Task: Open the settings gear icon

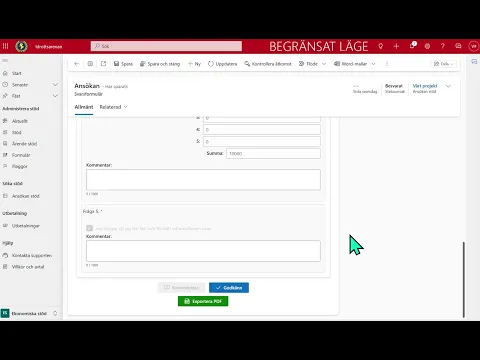Action: (427, 46)
